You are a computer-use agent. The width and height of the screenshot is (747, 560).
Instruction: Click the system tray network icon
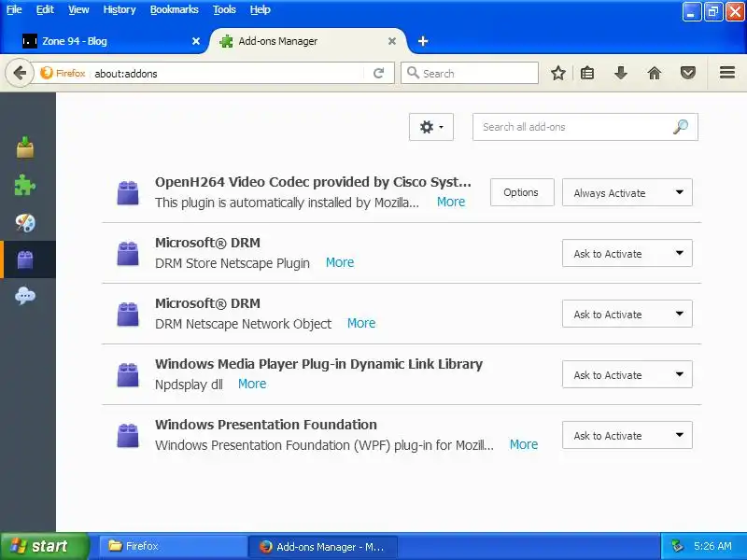pos(677,546)
